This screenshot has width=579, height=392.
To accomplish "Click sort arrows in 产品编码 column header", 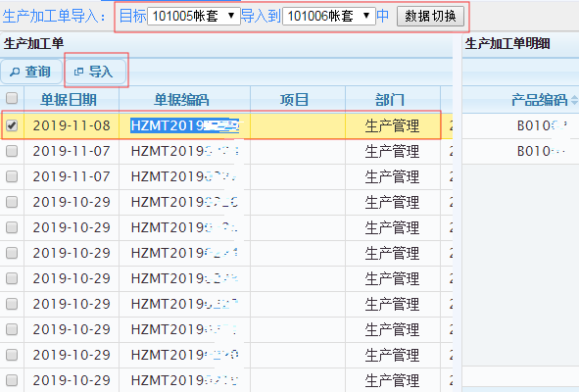I will [x=574, y=100].
